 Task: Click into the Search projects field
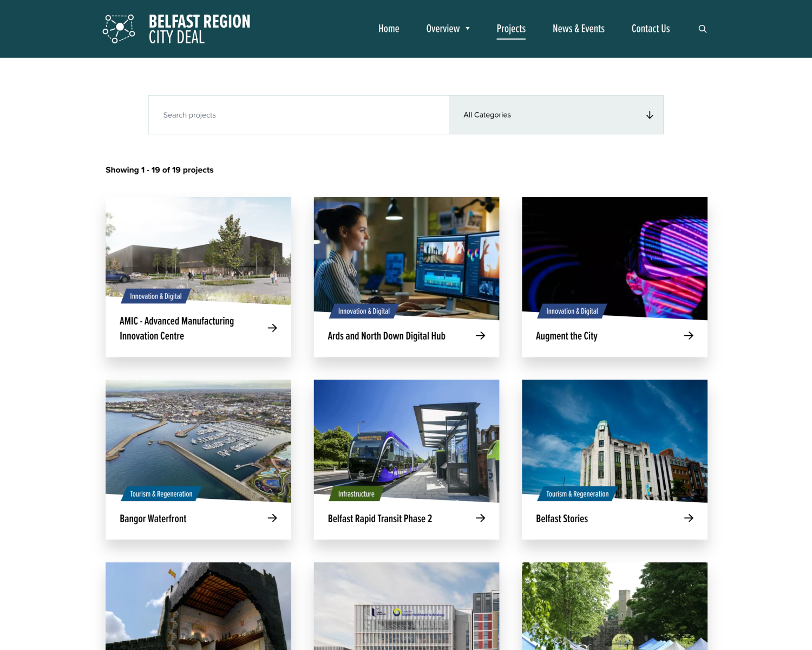click(x=298, y=115)
